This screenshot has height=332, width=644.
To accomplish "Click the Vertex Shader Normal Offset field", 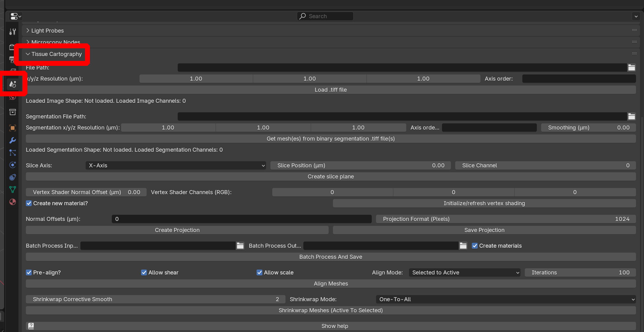I will [86, 192].
